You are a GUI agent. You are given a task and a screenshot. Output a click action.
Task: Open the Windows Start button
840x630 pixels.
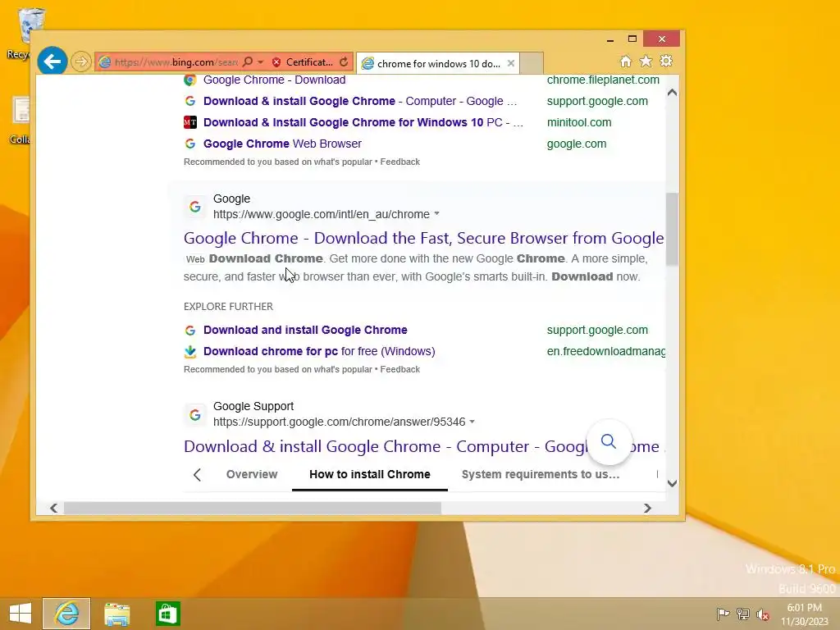(21, 614)
